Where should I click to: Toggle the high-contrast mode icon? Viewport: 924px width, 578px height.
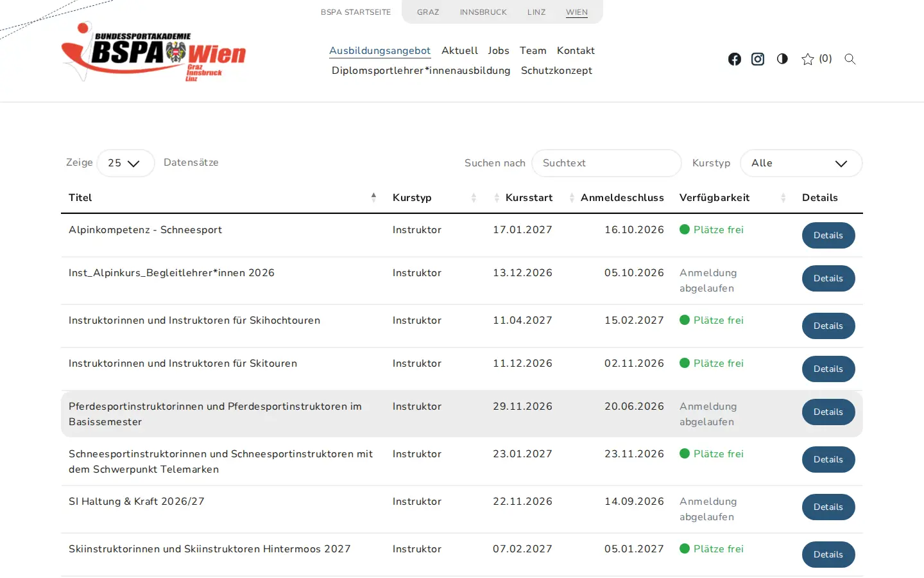[782, 58]
